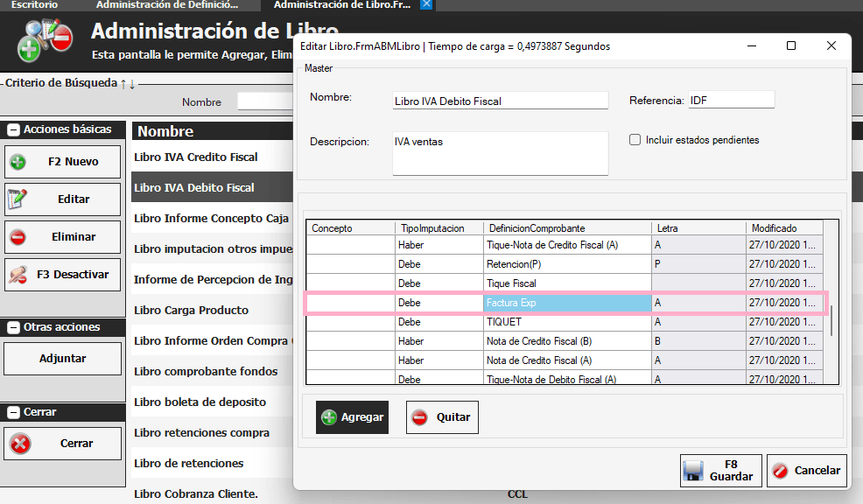Switch to the Escritorio tab
Image resolution: width=863 pixels, height=504 pixels.
coord(35,5)
